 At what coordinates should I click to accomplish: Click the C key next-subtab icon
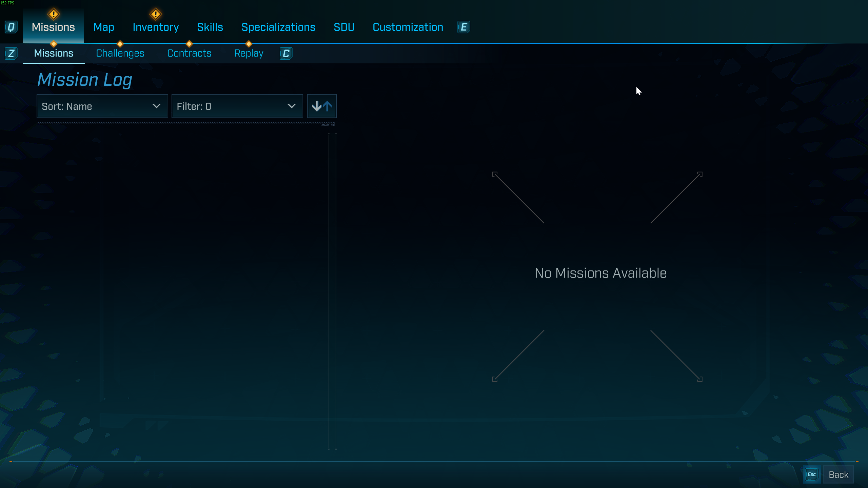click(286, 54)
